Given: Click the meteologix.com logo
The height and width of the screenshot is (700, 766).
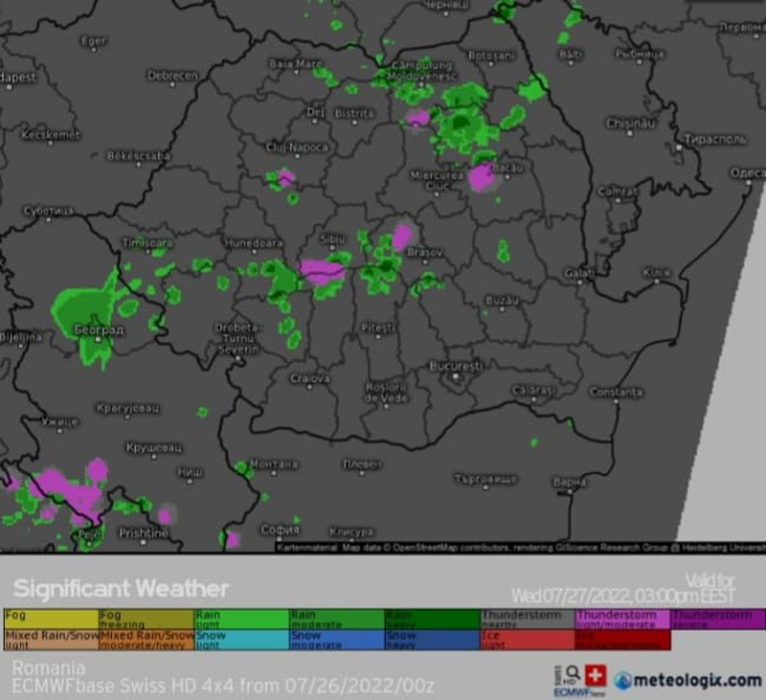Looking at the screenshot, I should tap(687, 680).
